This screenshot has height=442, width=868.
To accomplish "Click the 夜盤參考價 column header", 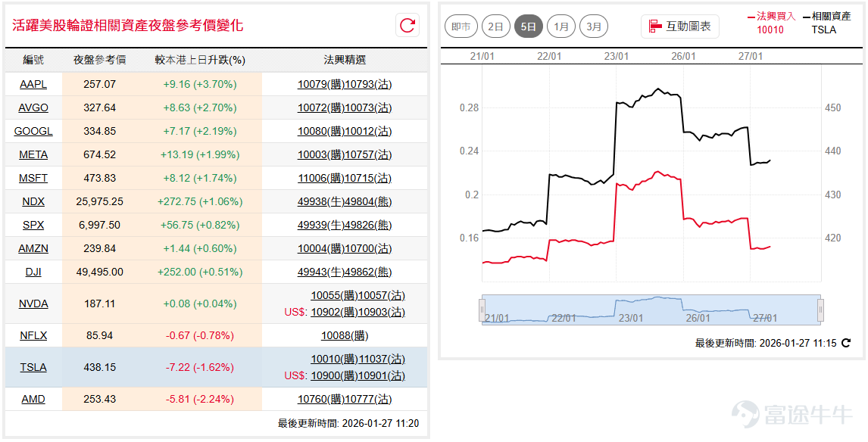I will click(100, 60).
